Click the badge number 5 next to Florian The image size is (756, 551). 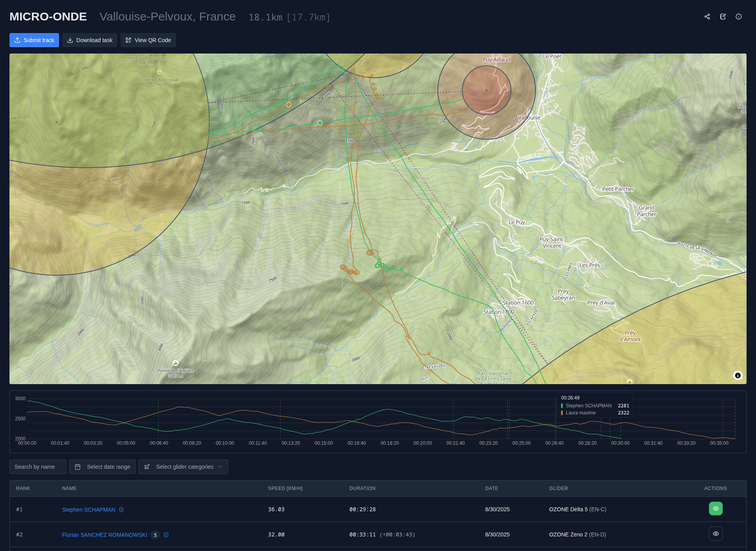coord(155,535)
